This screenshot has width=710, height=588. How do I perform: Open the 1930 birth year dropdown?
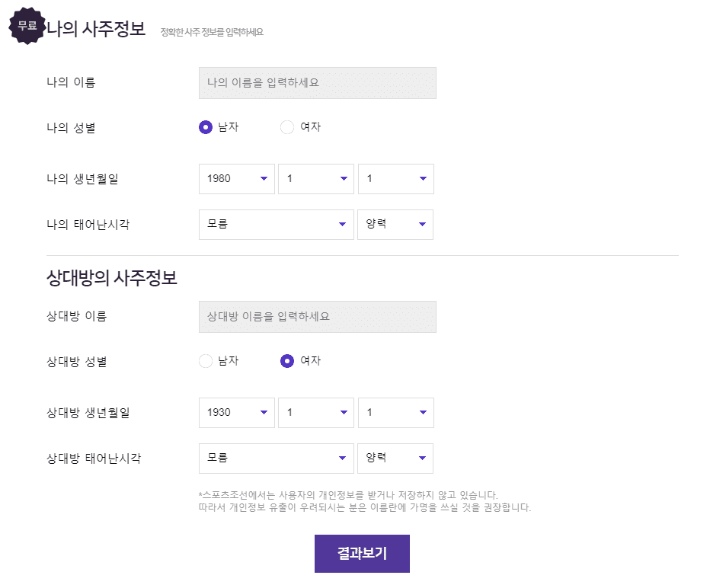coord(236,412)
